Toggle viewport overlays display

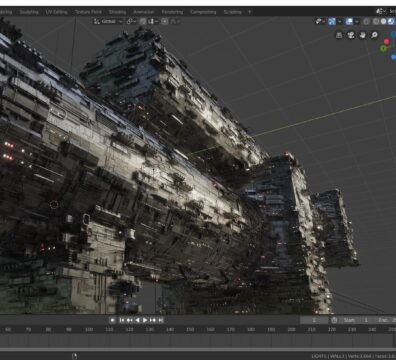(349, 21)
